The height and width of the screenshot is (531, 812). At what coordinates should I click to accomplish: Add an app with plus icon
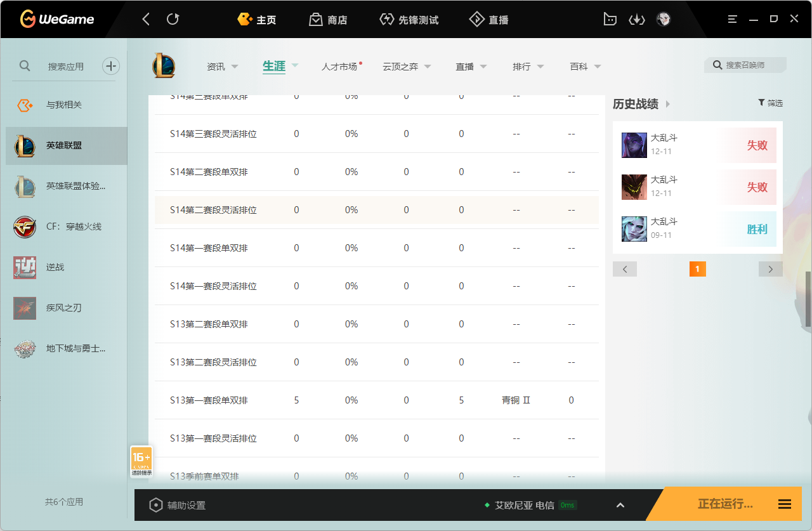click(111, 66)
